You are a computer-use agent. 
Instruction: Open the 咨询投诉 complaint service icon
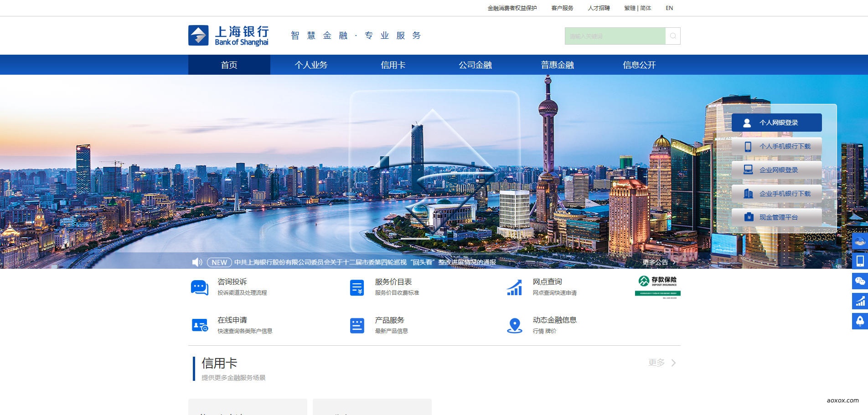[x=199, y=287]
